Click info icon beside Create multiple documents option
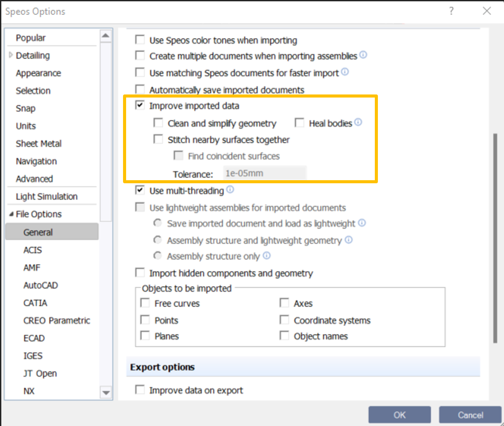The width and height of the screenshot is (504, 426). coord(363,55)
